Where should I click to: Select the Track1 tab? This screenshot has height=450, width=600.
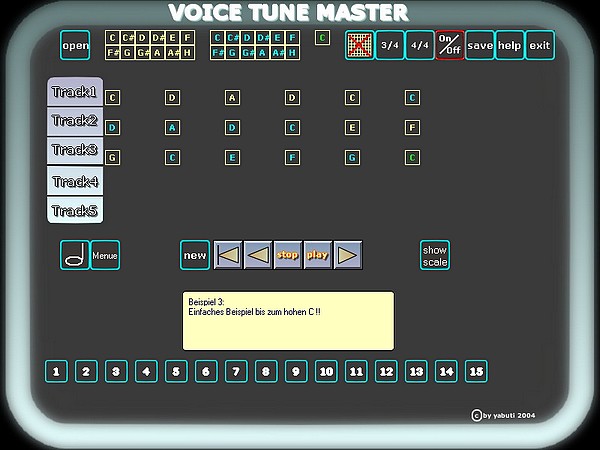[75, 92]
